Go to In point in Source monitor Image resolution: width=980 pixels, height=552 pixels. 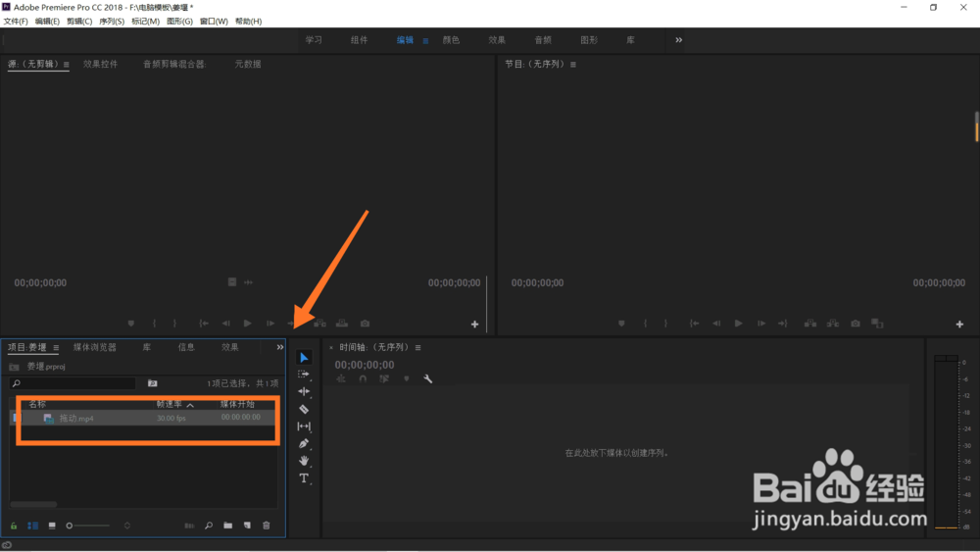pyautogui.click(x=204, y=324)
